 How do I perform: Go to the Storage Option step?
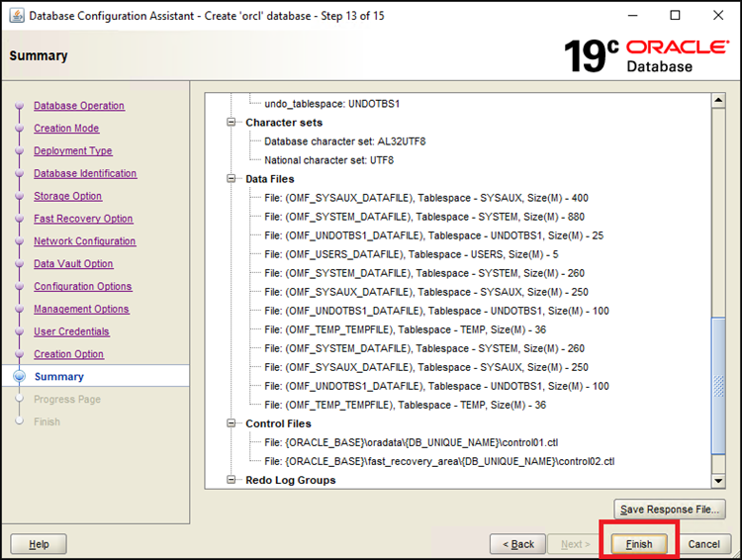(x=67, y=196)
